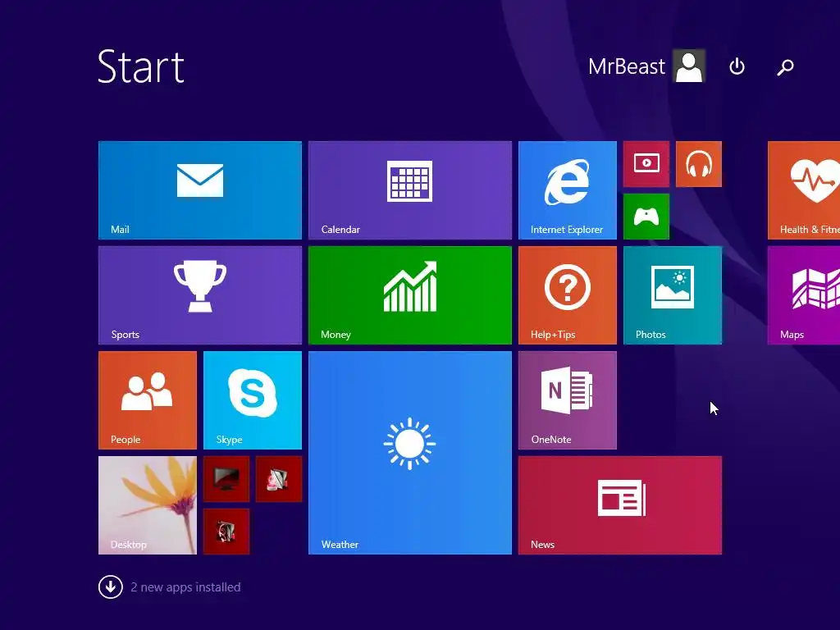Image resolution: width=840 pixels, height=630 pixels.
Task: Open the News tile
Action: coord(620,505)
